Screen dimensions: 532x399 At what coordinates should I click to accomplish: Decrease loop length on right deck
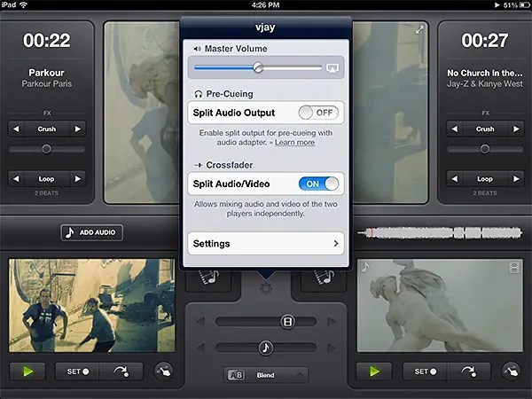pos(454,179)
